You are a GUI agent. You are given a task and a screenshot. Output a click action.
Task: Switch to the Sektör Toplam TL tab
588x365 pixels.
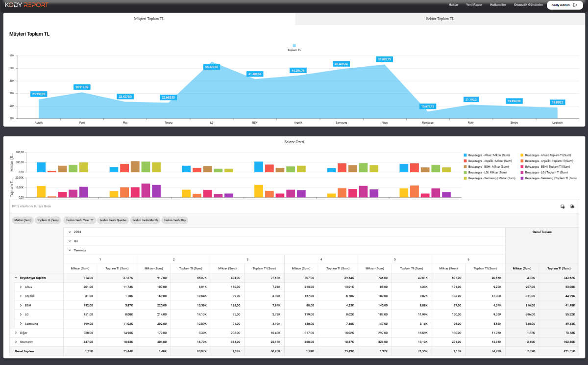click(441, 19)
